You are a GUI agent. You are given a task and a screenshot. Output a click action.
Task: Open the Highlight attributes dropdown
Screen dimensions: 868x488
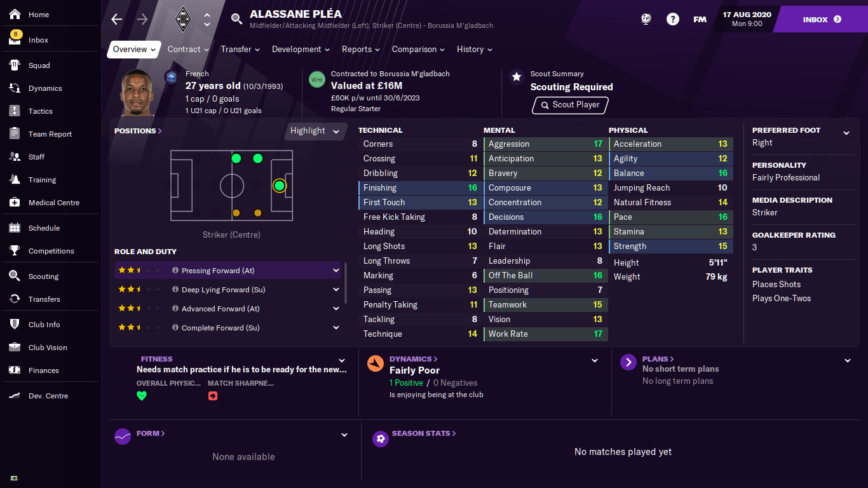(315, 131)
